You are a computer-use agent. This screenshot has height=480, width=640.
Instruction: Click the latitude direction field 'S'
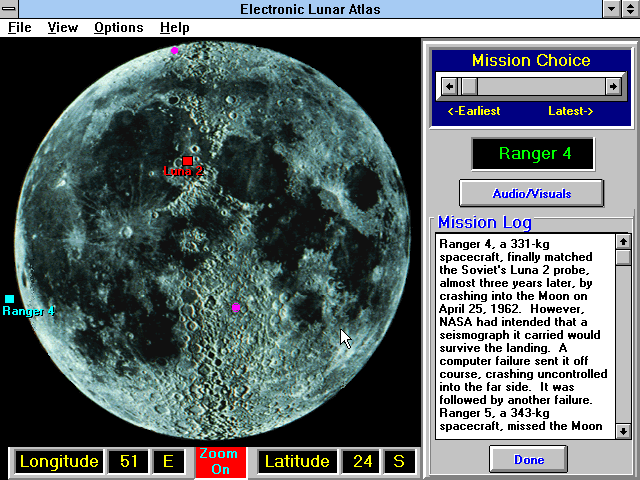click(x=399, y=462)
